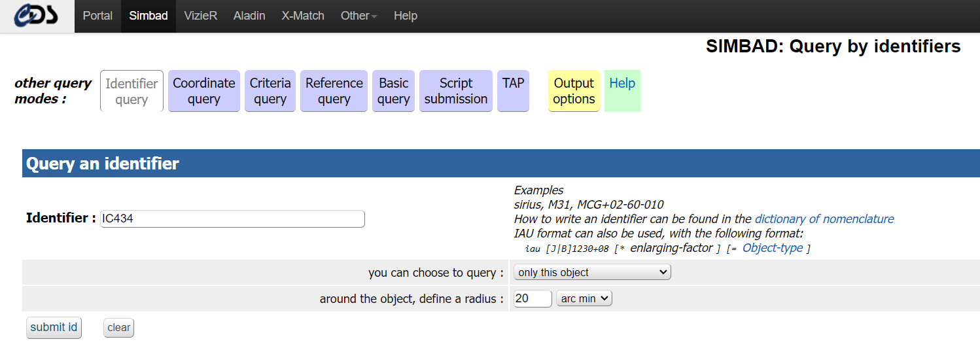This screenshot has height=352, width=980.
Task: Open the arc min unit dropdown
Action: click(584, 298)
